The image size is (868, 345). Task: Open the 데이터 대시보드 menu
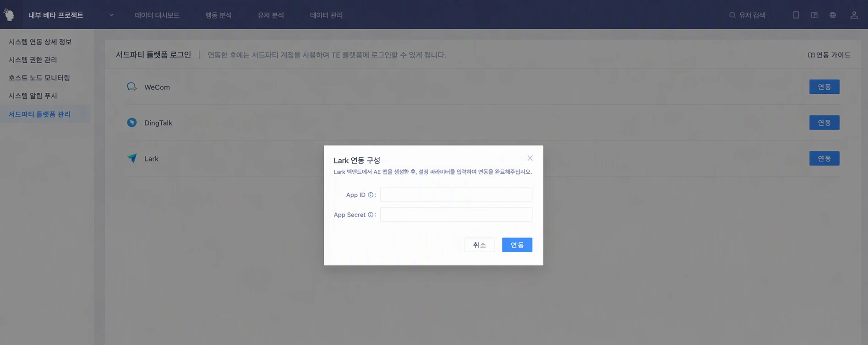click(x=157, y=15)
